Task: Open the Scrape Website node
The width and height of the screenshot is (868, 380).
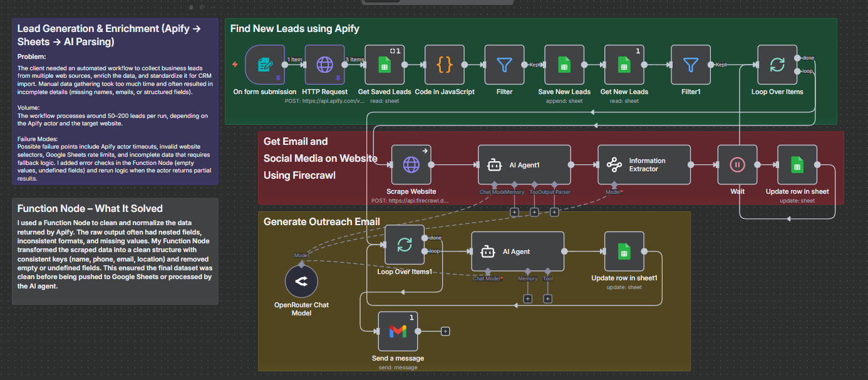Action: point(411,165)
